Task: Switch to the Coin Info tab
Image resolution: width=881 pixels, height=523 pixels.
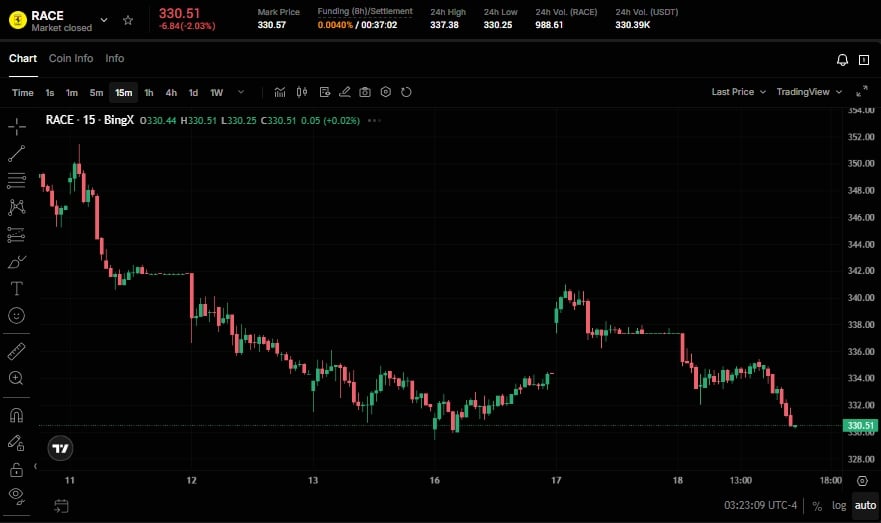Action: click(x=71, y=58)
